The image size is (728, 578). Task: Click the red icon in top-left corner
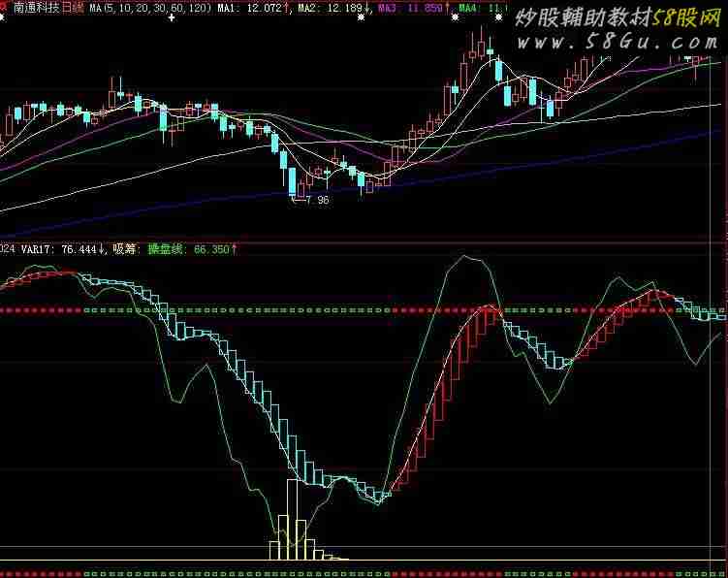(4, 7)
